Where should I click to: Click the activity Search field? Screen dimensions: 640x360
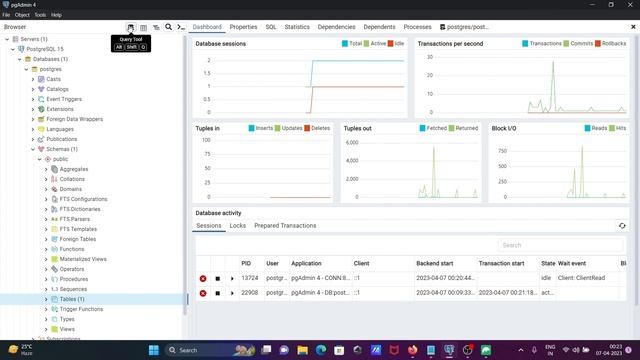click(x=561, y=245)
